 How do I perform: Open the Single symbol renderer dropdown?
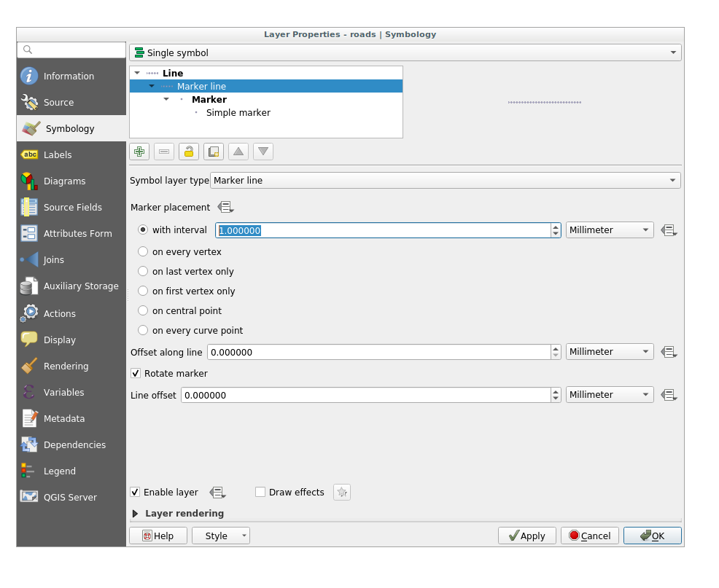click(405, 53)
